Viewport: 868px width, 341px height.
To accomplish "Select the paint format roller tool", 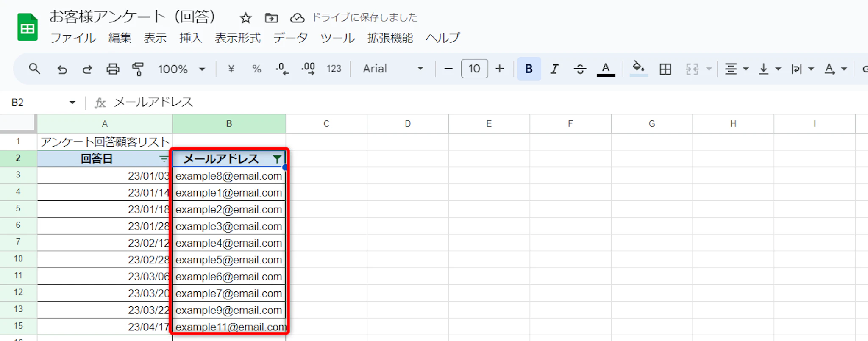I will pyautogui.click(x=138, y=69).
